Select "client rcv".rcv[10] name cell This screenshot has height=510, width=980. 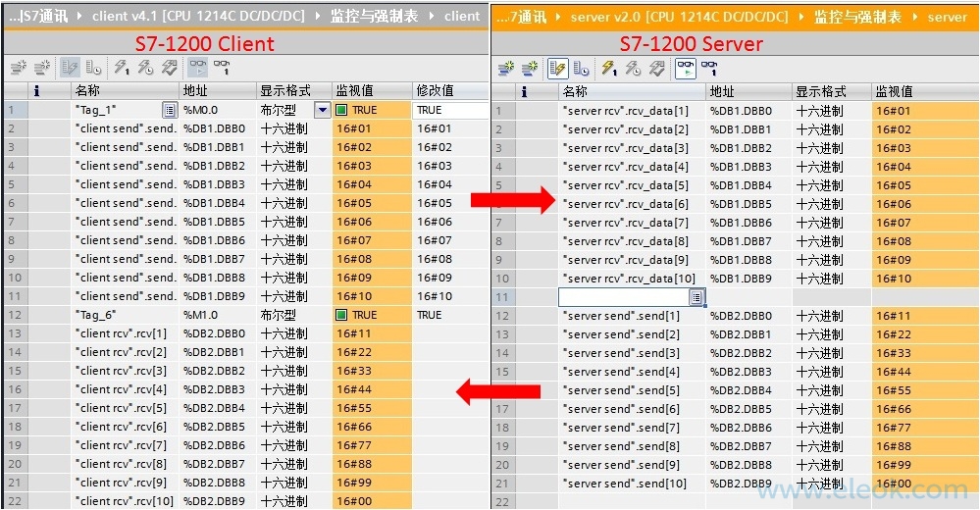pos(125,501)
